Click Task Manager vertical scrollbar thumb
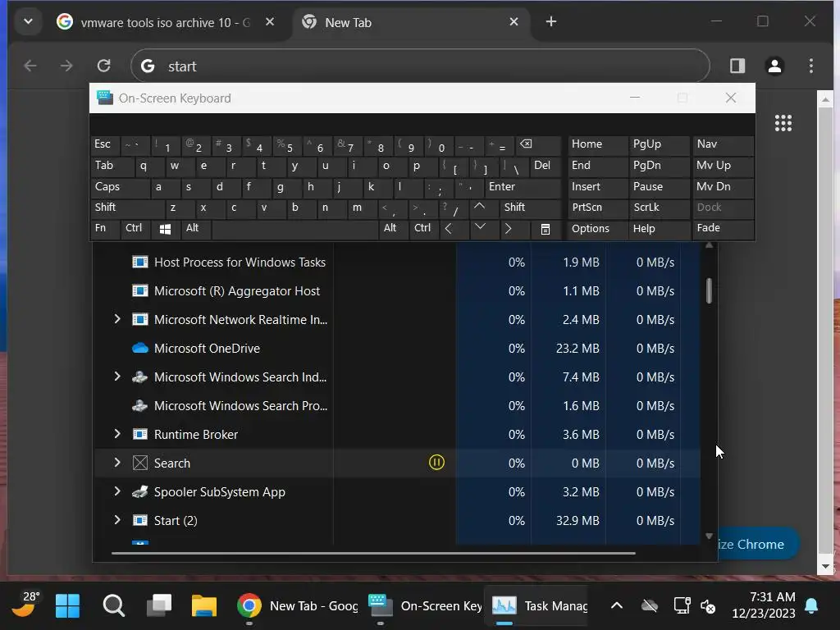 point(710,291)
